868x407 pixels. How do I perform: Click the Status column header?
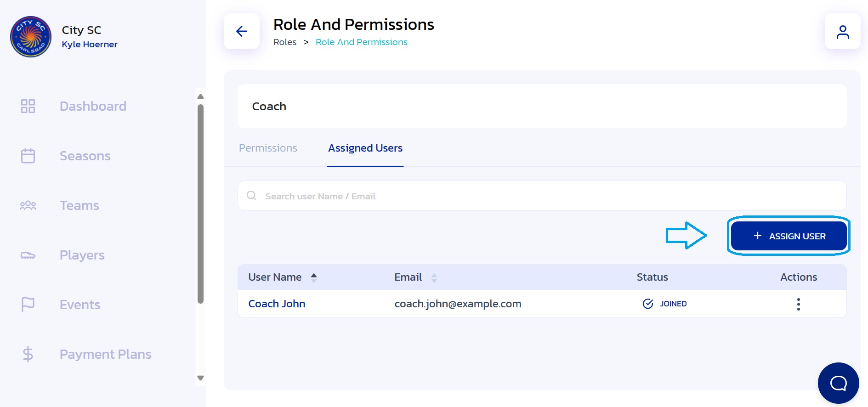pyautogui.click(x=652, y=277)
